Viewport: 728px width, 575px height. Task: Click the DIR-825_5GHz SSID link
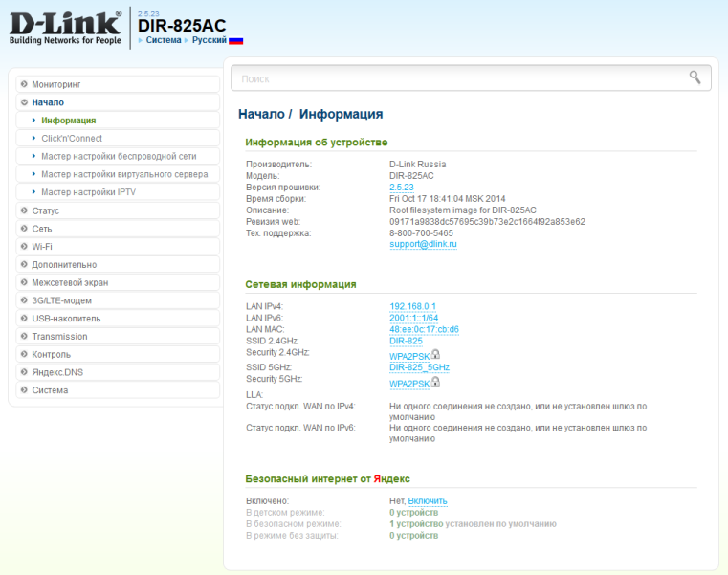tap(419, 367)
